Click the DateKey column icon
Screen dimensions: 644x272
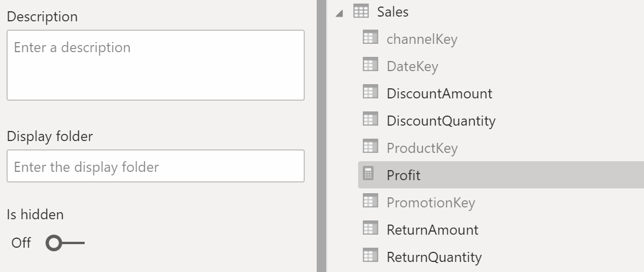point(370,66)
